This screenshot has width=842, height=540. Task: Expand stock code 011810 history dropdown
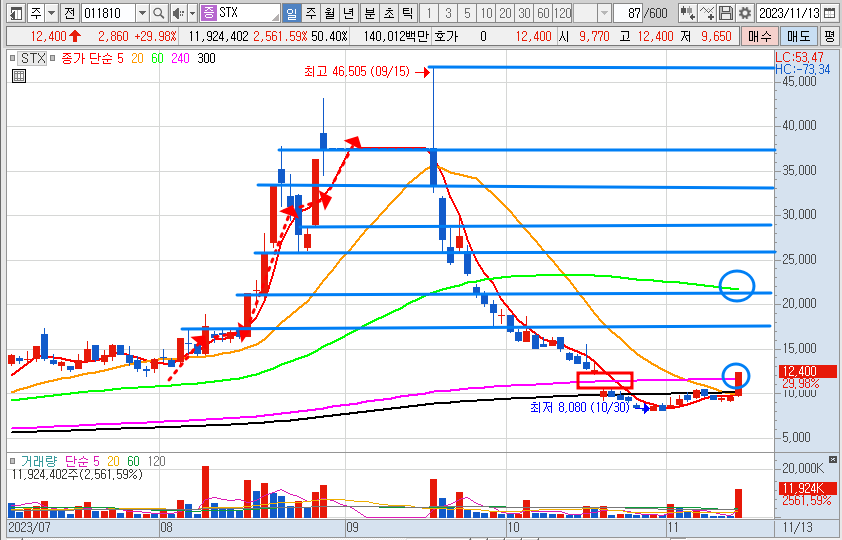[142, 13]
